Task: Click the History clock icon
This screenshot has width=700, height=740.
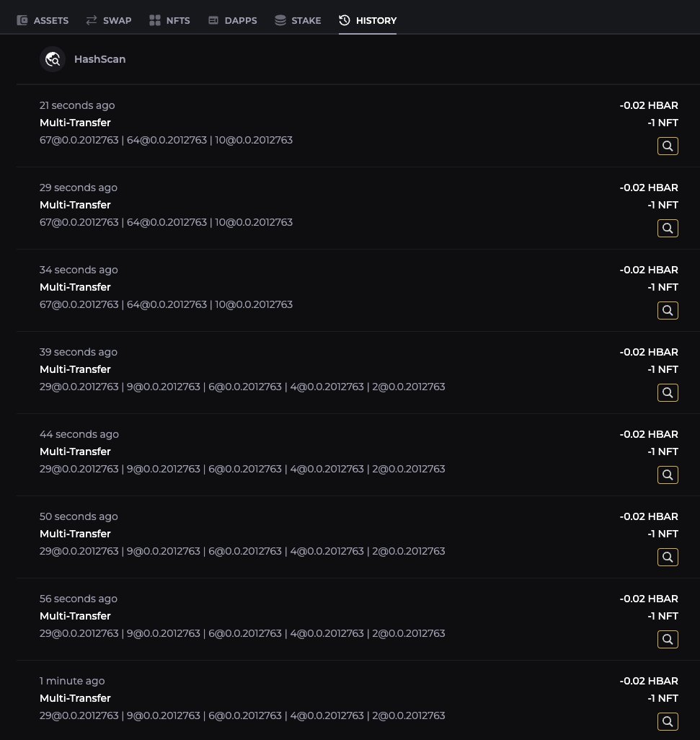Action: 345,19
